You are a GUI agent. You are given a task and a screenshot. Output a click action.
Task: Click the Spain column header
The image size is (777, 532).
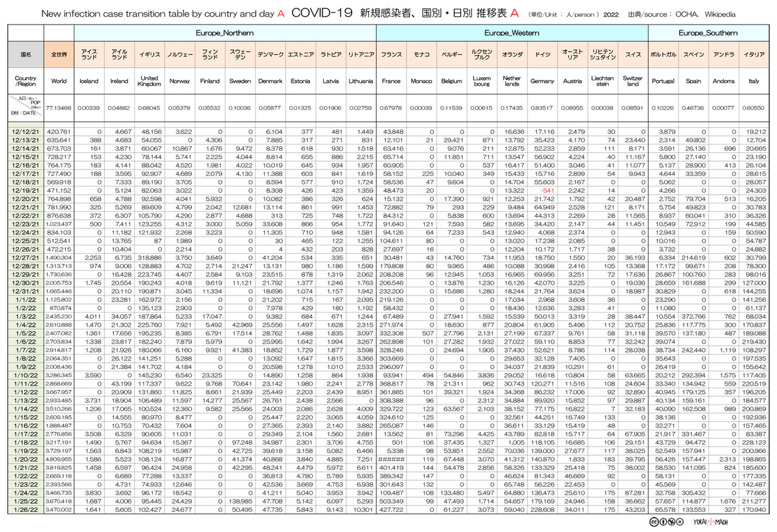point(693,82)
